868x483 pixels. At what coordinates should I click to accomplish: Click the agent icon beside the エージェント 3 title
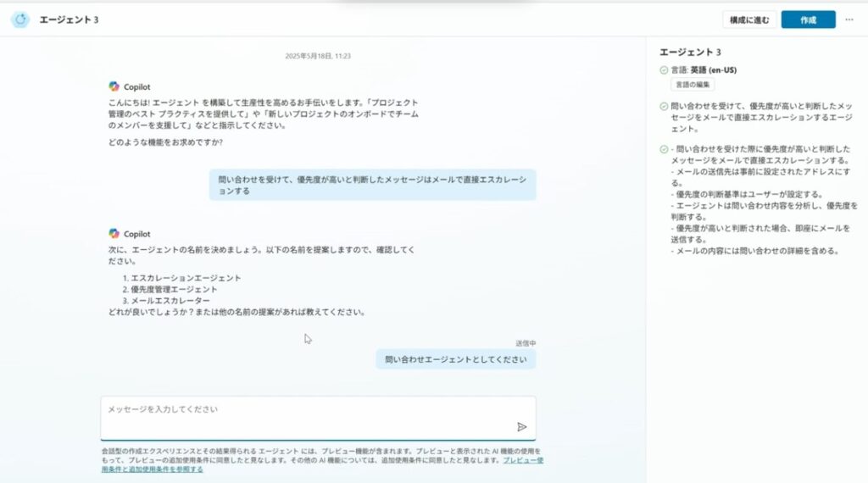pos(20,19)
